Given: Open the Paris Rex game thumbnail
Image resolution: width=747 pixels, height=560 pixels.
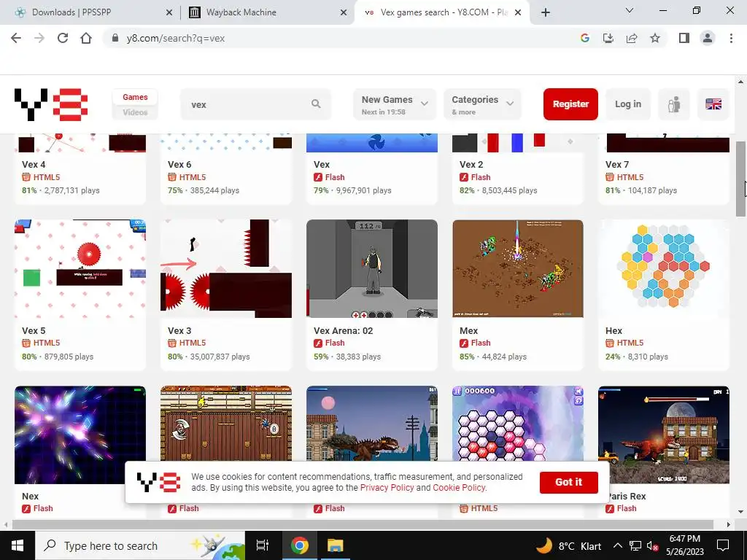Looking at the screenshot, I should (664, 435).
